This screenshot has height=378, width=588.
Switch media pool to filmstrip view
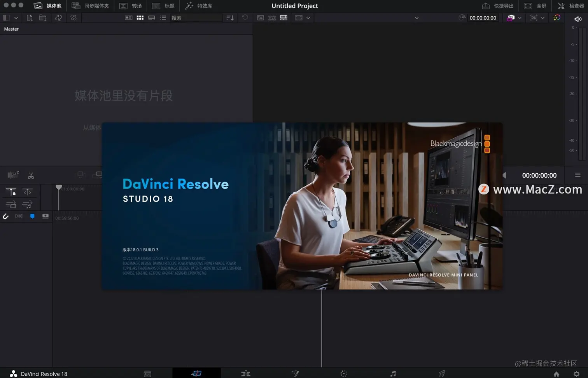152,18
